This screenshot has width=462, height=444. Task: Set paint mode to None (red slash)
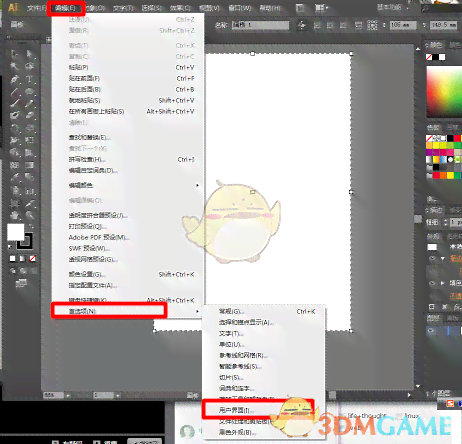point(32,259)
